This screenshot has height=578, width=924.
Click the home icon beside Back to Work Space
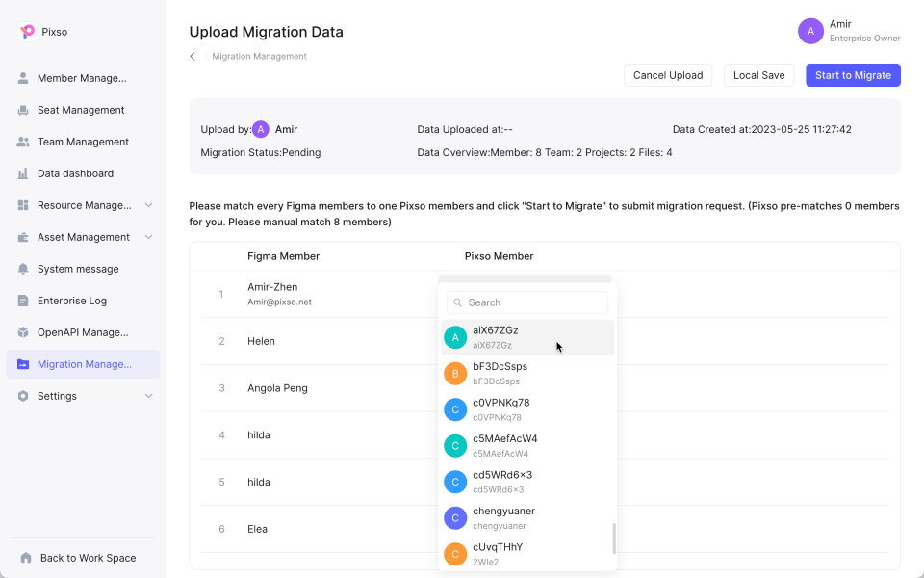[x=25, y=558]
